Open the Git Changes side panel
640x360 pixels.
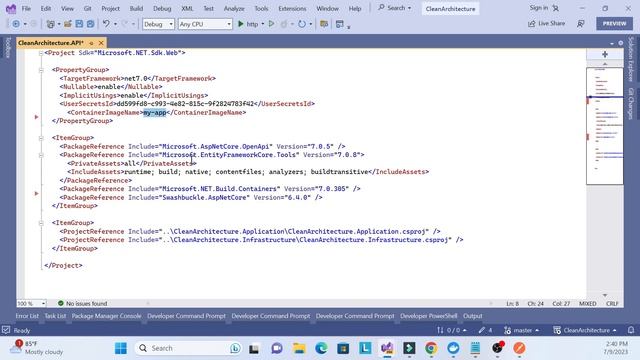tap(631, 103)
